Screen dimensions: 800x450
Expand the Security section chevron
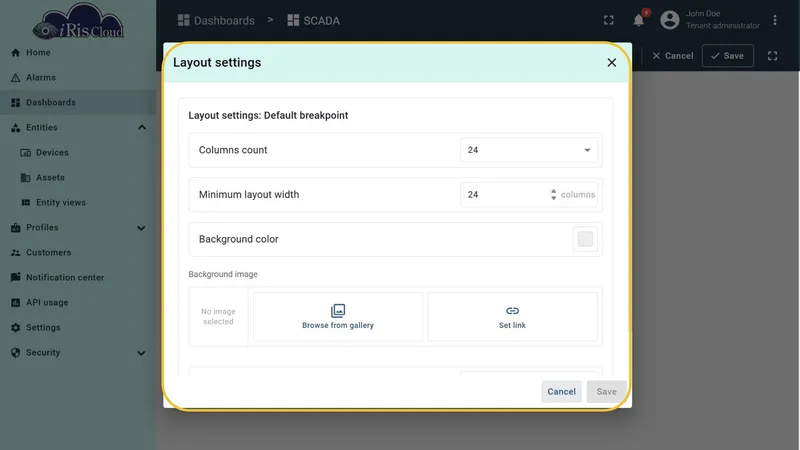(x=141, y=353)
